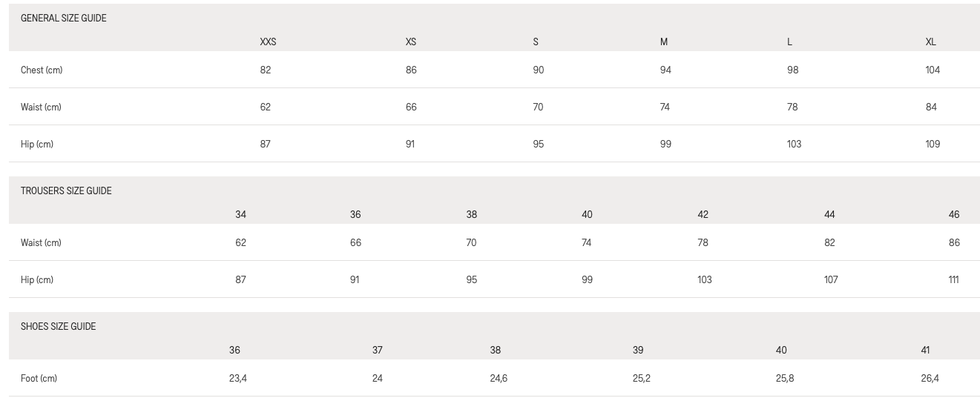Select trousers size 46 column header

coord(954,214)
